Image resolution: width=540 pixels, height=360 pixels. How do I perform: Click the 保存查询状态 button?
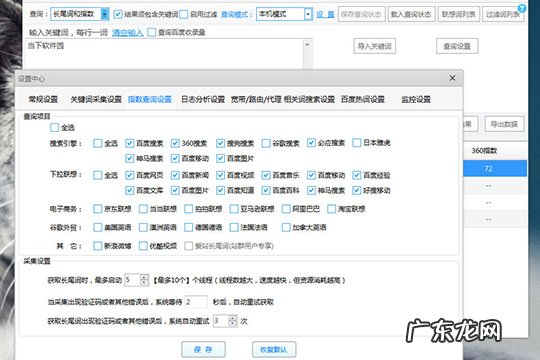pos(362,14)
